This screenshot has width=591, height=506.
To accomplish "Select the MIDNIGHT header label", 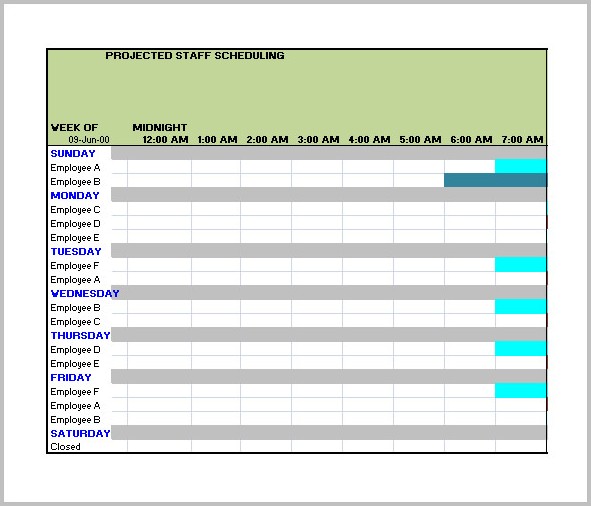I will tap(160, 127).
